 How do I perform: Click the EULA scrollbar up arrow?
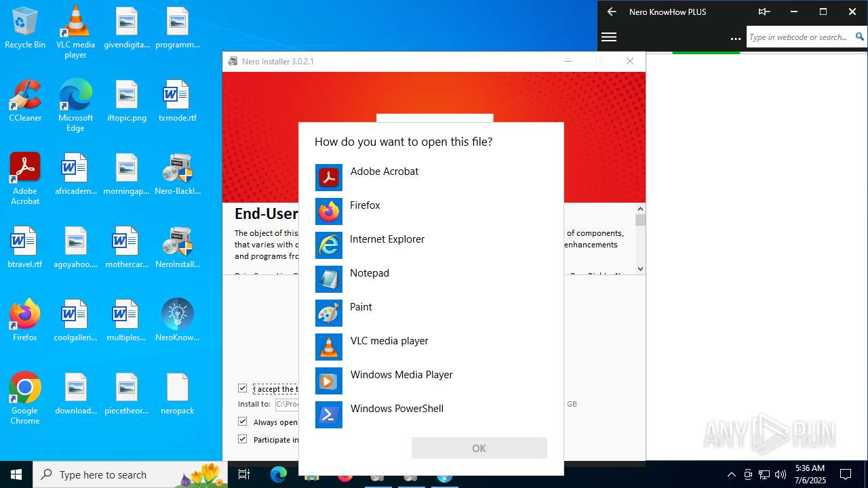(640, 209)
